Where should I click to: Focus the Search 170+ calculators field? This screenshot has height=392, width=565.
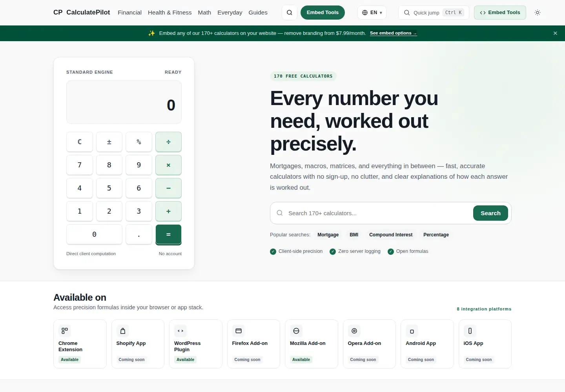377,213
